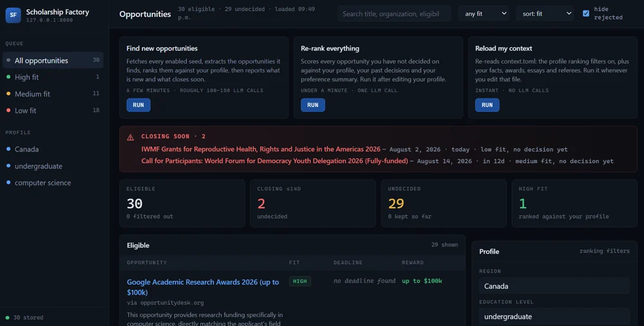Open Google Academic Research Awards 2026 link
This screenshot has height=326, width=644.
click(x=203, y=287)
